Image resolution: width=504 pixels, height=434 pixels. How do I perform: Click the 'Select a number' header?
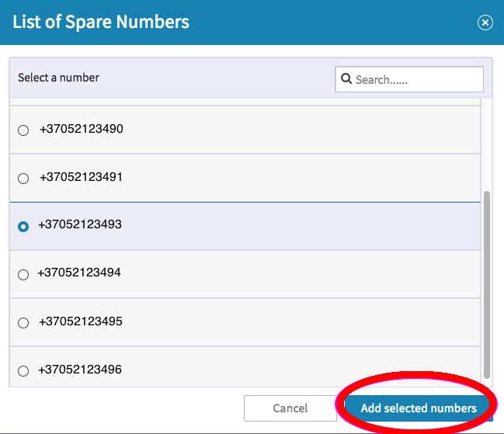pos(59,78)
